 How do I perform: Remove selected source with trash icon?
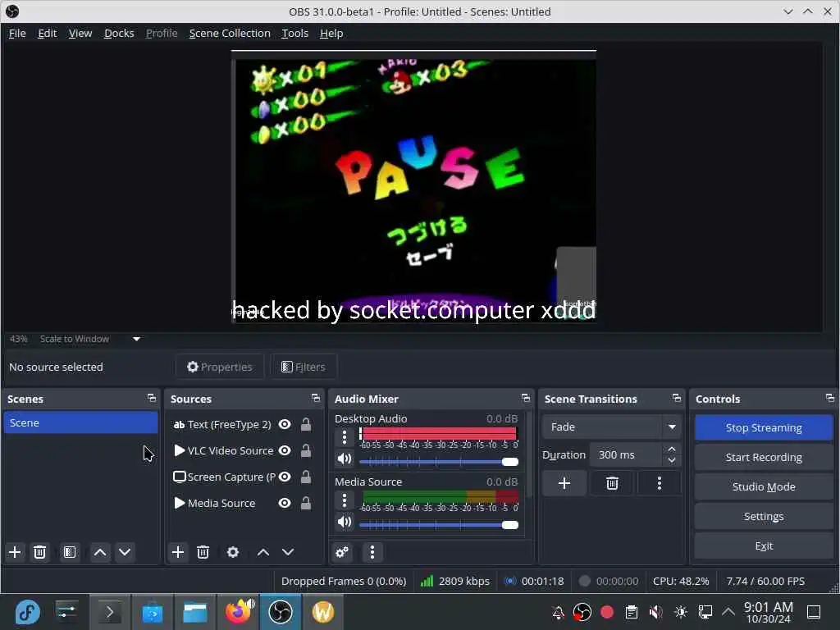point(203,552)
